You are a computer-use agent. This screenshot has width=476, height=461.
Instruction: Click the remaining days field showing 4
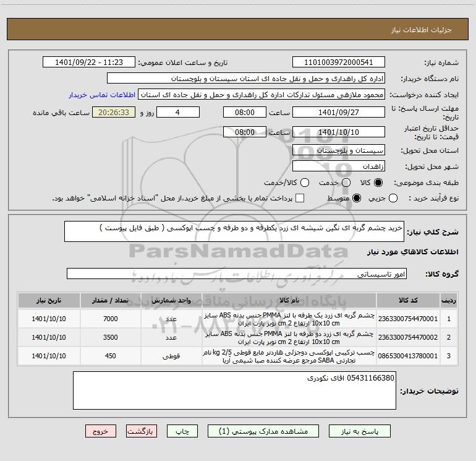178,112
